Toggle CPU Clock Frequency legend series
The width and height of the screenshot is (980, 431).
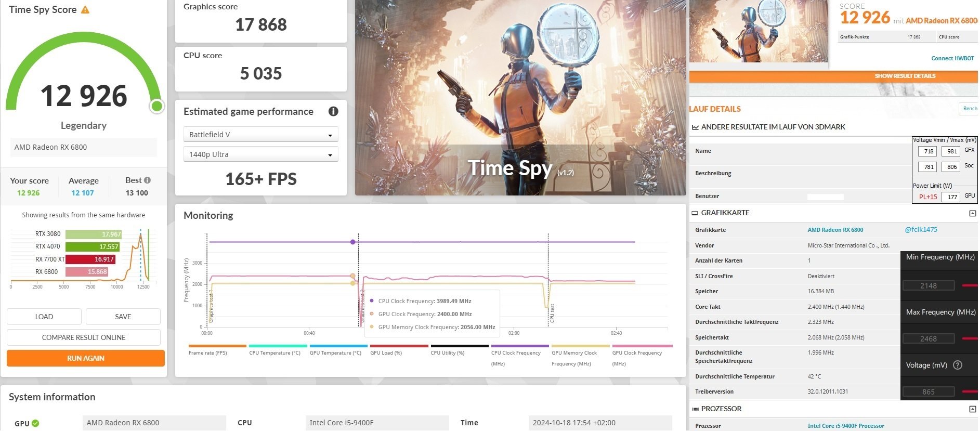(520, 355)
